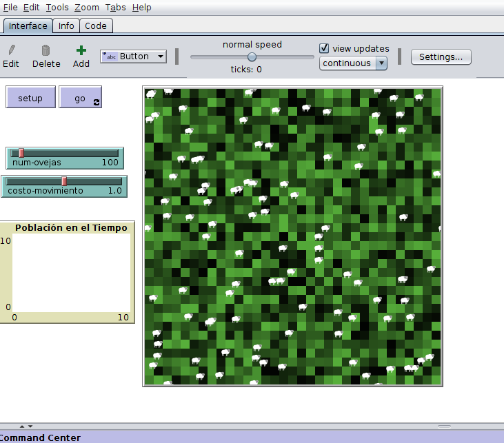The width and height of the screenshot is (504, 443).
Task: Click the normal speed slider handle
Action: (x=252, y=57)
